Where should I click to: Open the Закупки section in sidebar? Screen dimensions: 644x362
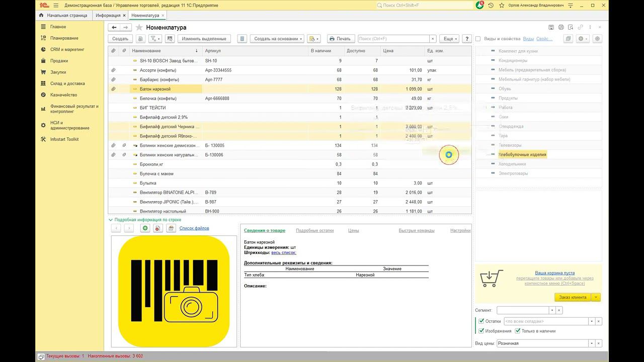tap(58, 72)
